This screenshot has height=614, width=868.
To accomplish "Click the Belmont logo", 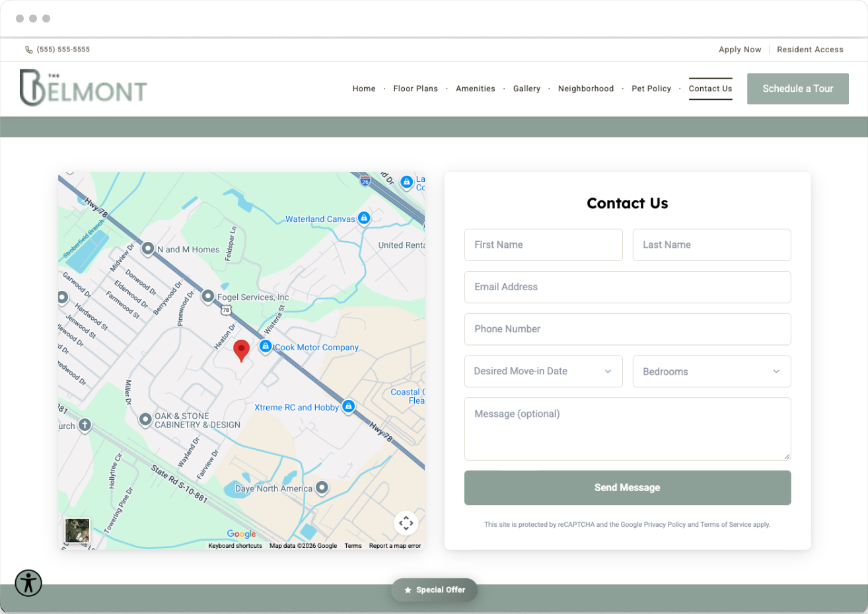I will [x=83, y=88].
